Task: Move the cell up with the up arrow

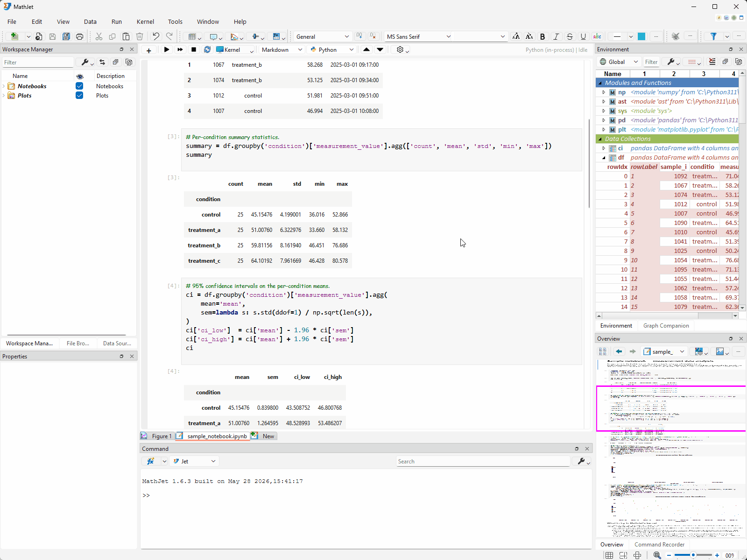Action: tap(366, 49)
